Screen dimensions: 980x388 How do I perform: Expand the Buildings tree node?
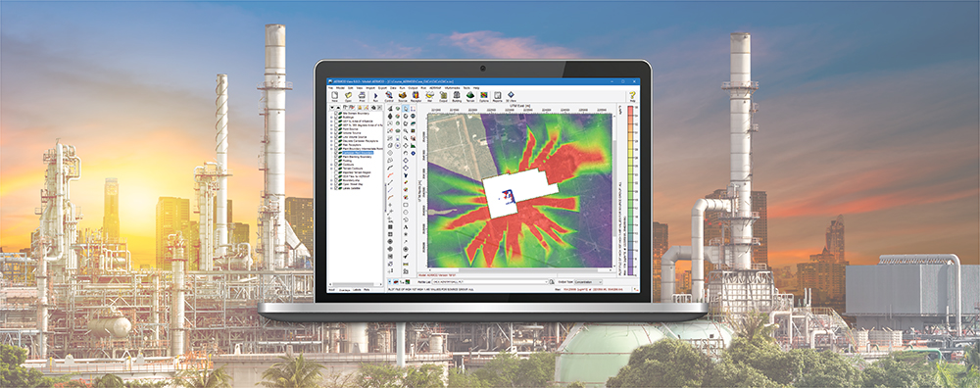click(x=331, y=117)
